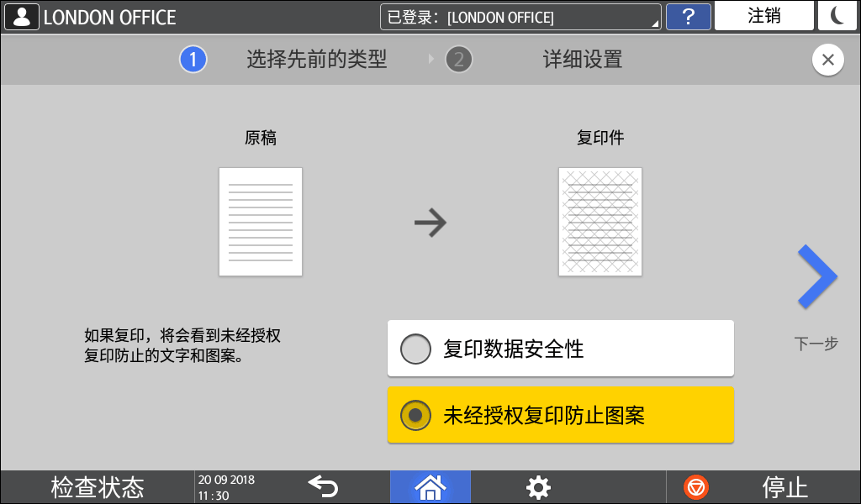The height and width of the screenshot is (504, 861).
Task: Open the user account icon top-left
Action: click(x=21, y=17)
